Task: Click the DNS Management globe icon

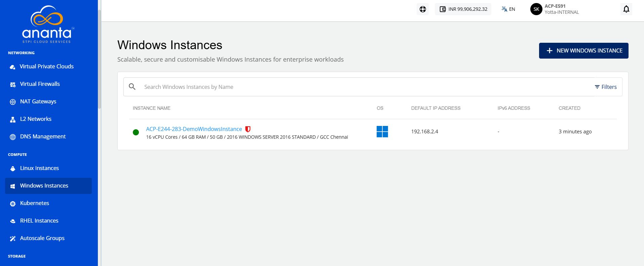Action: pos(13,137)
